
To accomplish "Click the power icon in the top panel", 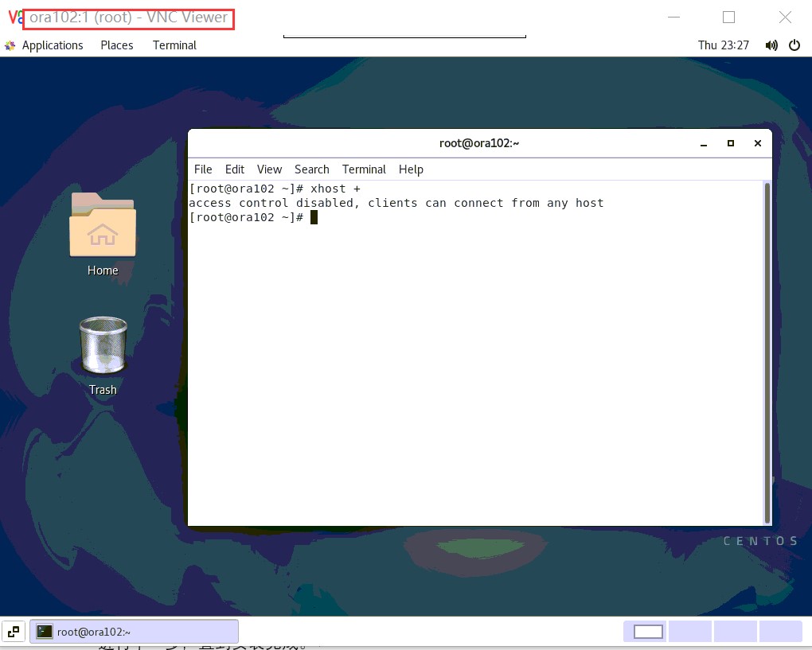I will point(794,45).
